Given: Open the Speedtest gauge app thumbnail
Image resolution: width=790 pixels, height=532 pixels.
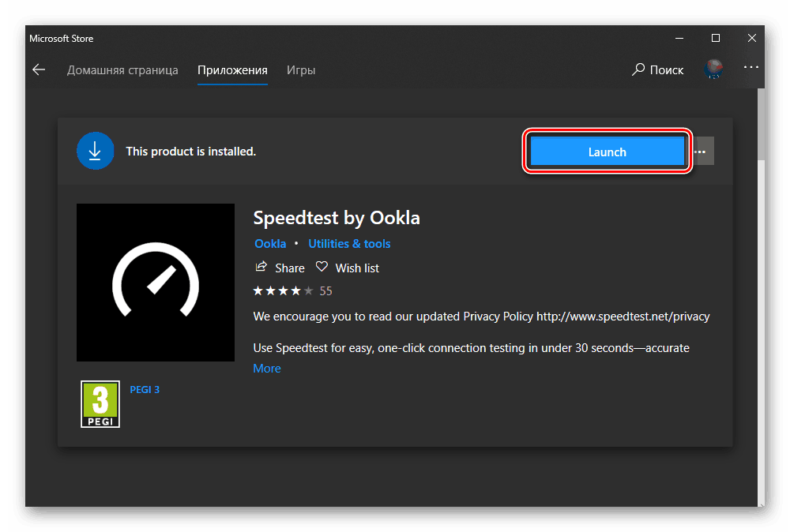Looking at the screenshot, I should coord(156,283).
